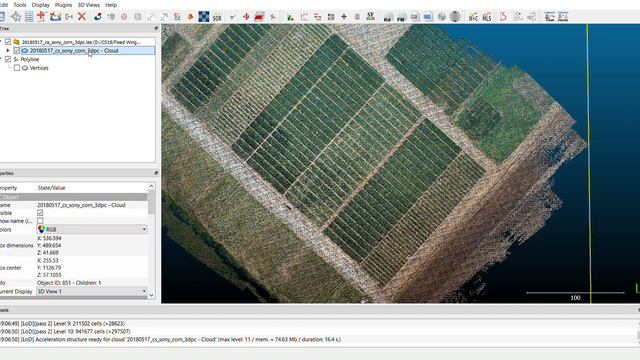Screen dimensions: 640x360
Task: Select the 20180517_cs_sony_corn_3dpc.las file row
Action: point(82,42)
